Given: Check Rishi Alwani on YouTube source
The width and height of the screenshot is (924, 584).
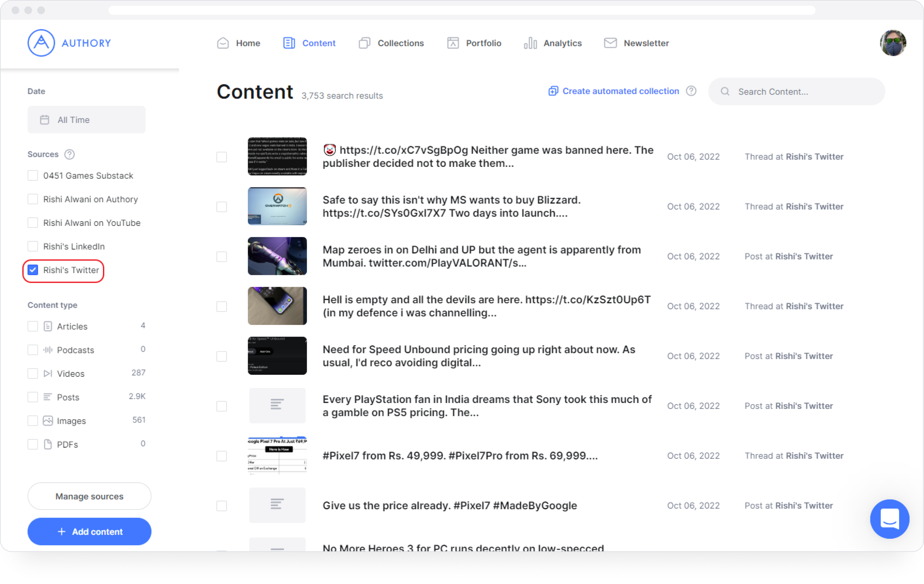Looking at the screenshot, I should click(33, 223).
